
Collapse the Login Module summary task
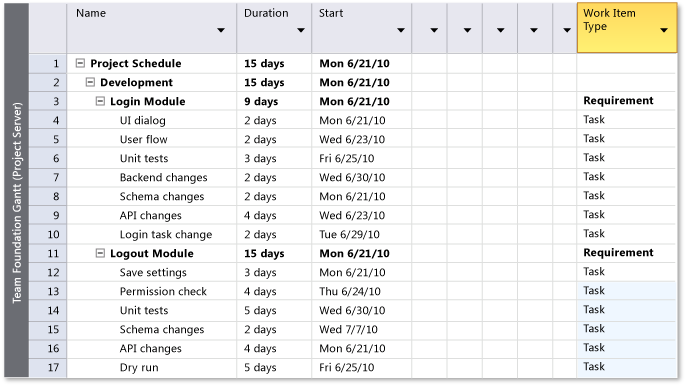point(100,102)
